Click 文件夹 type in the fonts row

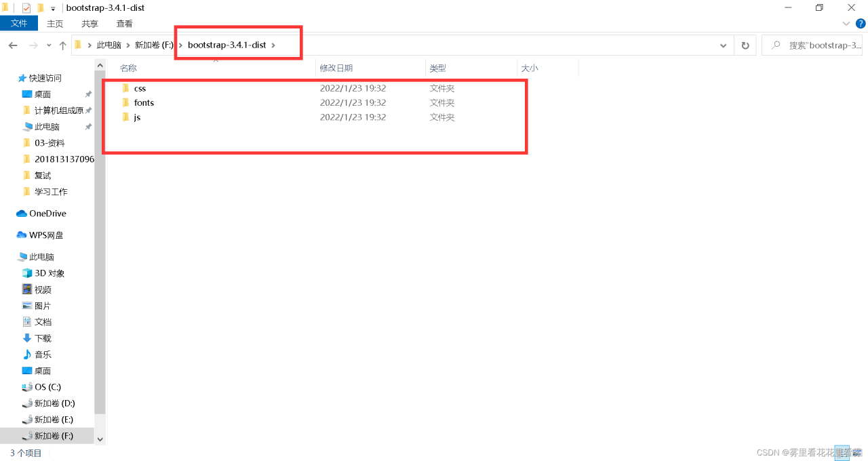click(x=442, y=102)
